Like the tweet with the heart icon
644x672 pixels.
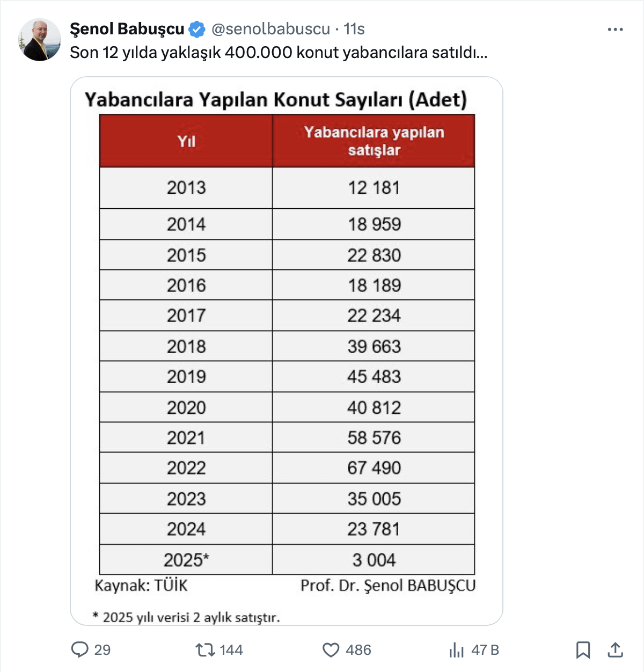pyautogui.click(x=331, y=650)
